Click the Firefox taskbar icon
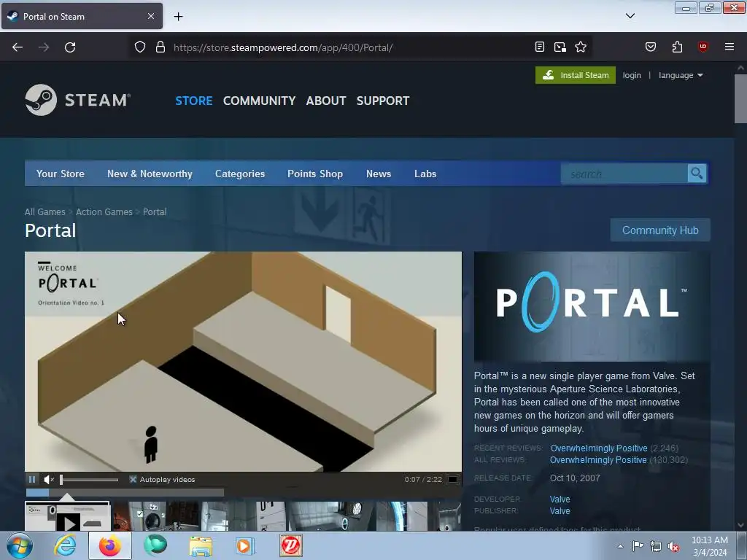This screenshot has width=747, height=560. pyautogui.click(x=110, y=545)
